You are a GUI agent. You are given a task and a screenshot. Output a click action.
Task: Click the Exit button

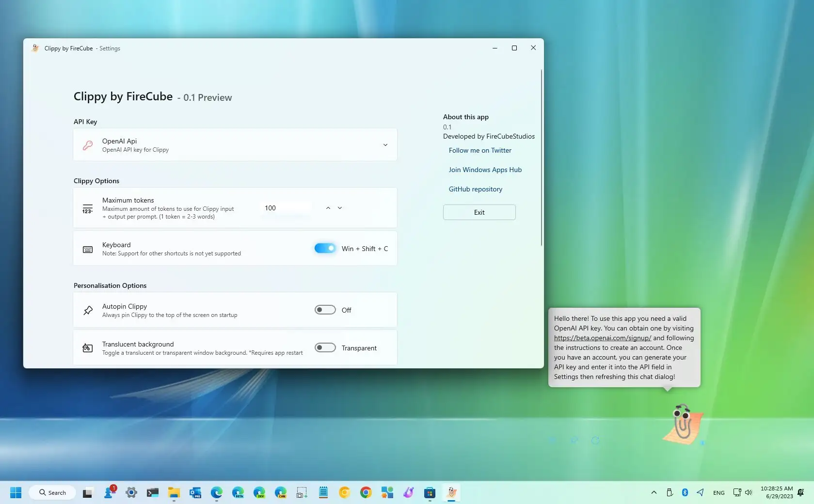(479, 212)
